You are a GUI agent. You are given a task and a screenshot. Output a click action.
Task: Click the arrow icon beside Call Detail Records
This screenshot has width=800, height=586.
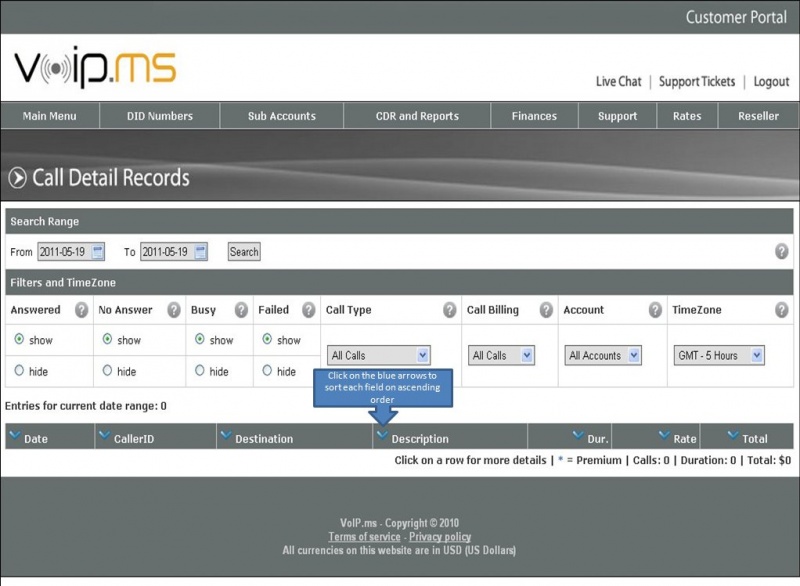pyautogui.click(x=17, y=178)
